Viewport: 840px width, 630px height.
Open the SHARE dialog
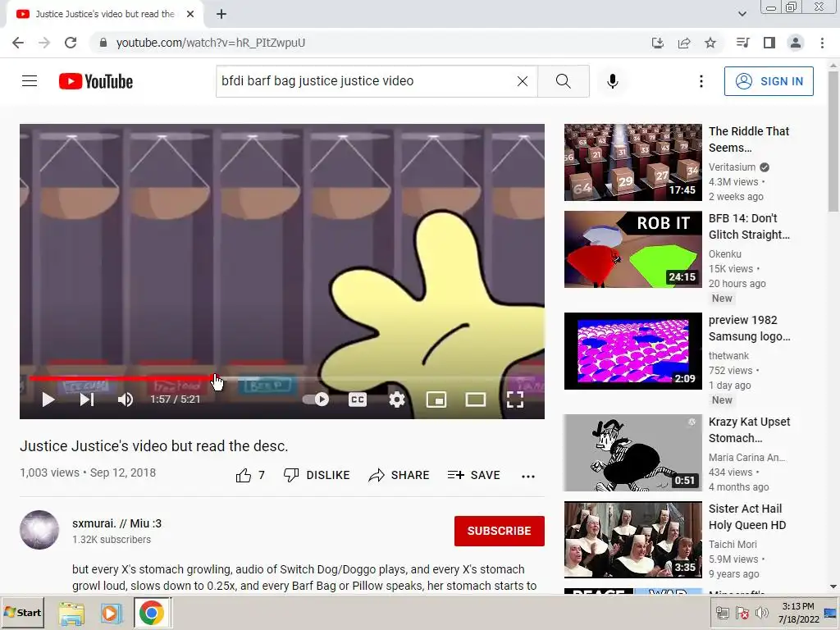pos(399,475)
